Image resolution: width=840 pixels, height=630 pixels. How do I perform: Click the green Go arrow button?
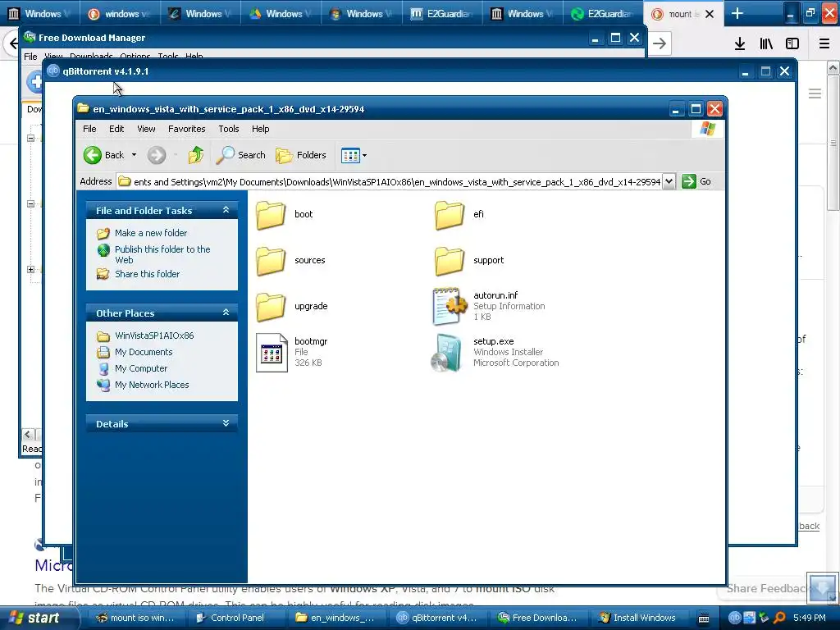689,181
